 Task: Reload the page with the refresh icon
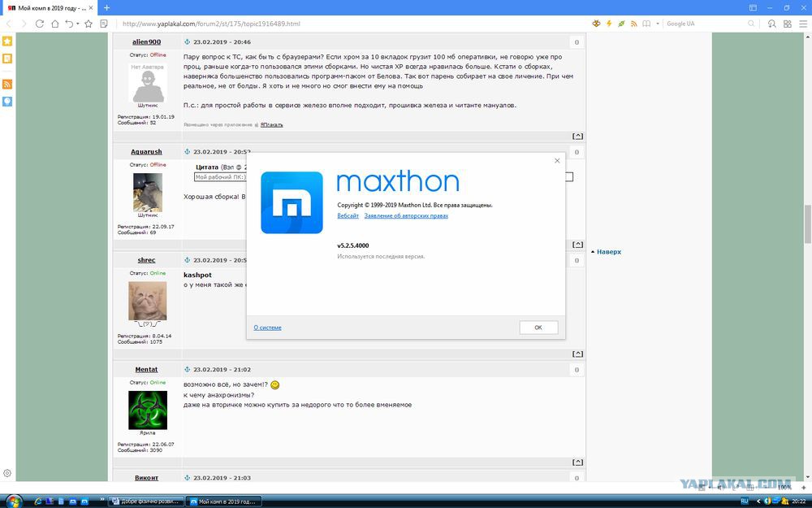click(39, 24)
